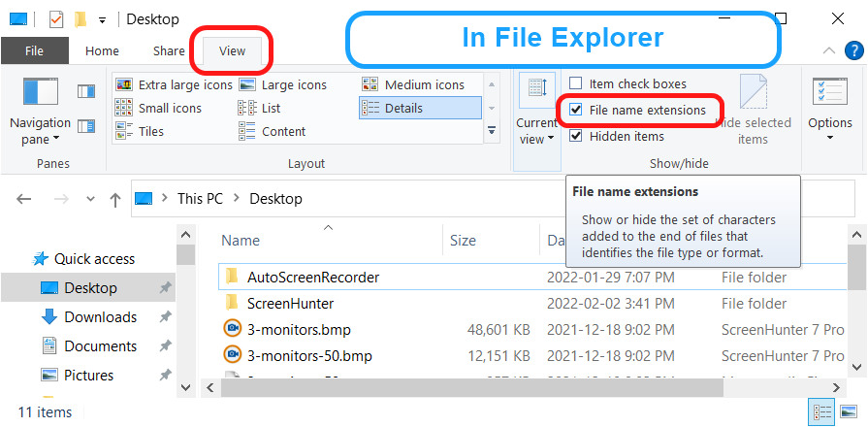Click the Options icon in ribbon

point(829,93)
